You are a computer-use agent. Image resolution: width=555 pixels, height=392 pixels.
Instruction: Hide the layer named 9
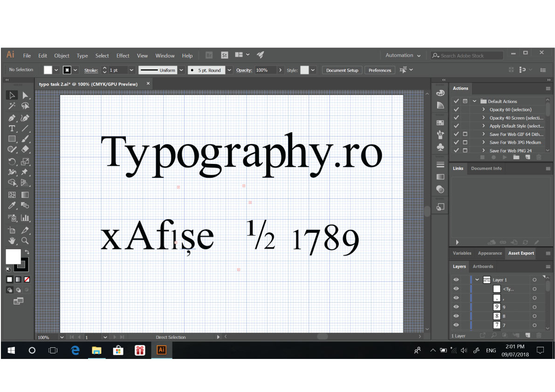[x=456, y=307]
